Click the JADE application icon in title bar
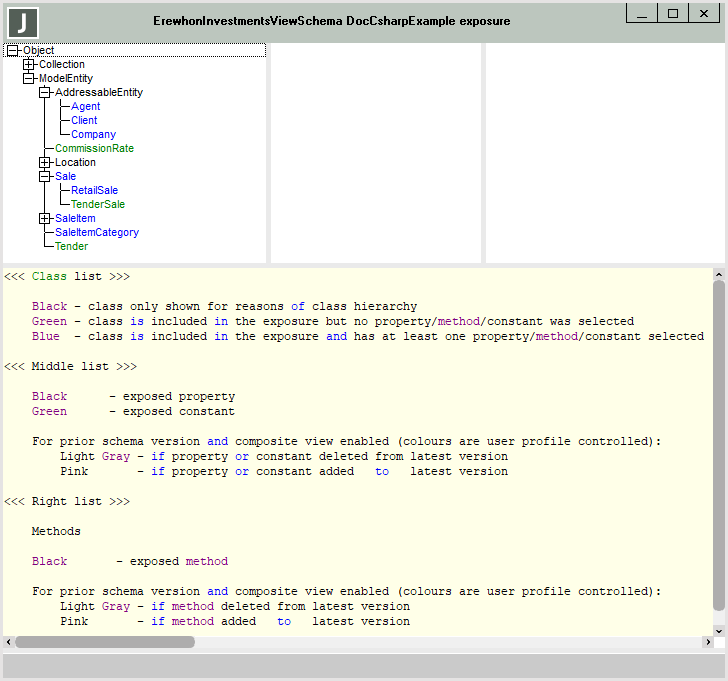Viewport: 728px width, 681px height. pyautogui.click(x=22, y=22)
